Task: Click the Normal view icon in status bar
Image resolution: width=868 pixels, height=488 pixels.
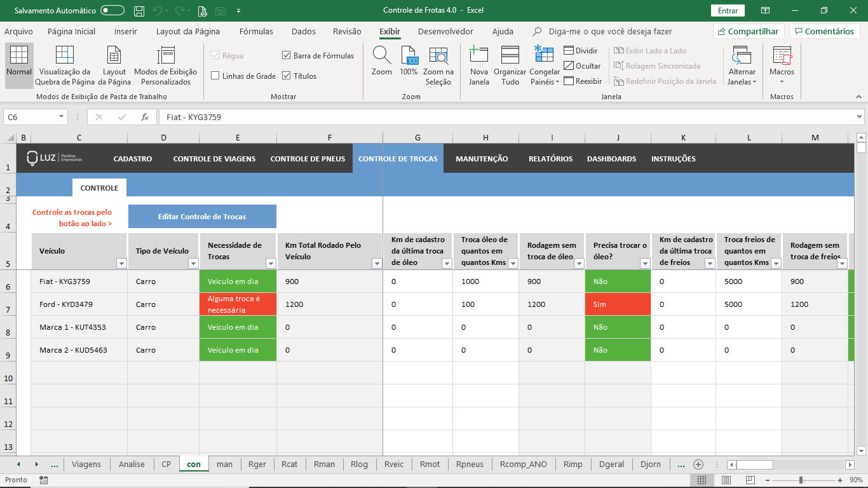Action: click(x=702, y=480)
